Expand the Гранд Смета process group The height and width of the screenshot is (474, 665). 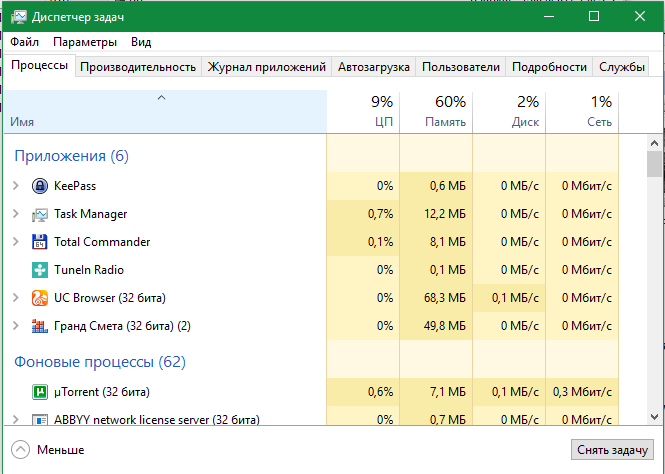[15, 326]
